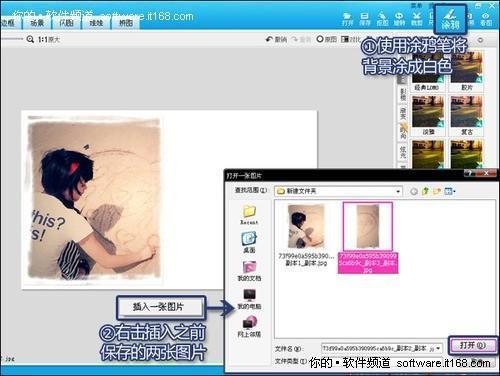This screenshot has height=376, width=500.
Task: Open the view menu dropdown in dialog toolbar
Action: pos(450,191)
